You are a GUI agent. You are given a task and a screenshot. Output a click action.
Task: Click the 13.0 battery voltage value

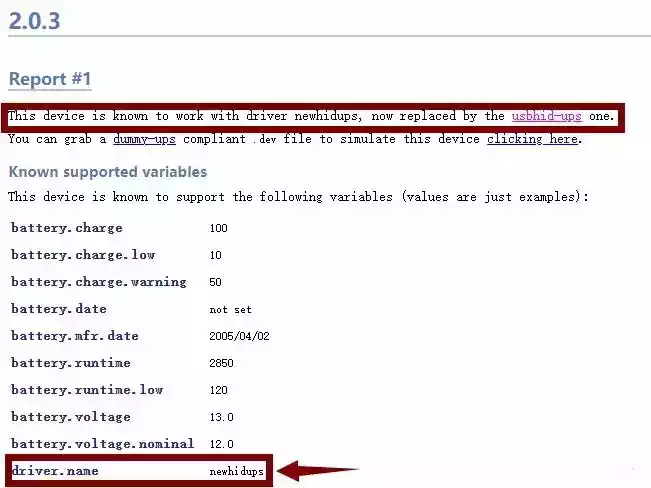click(221, 417)
